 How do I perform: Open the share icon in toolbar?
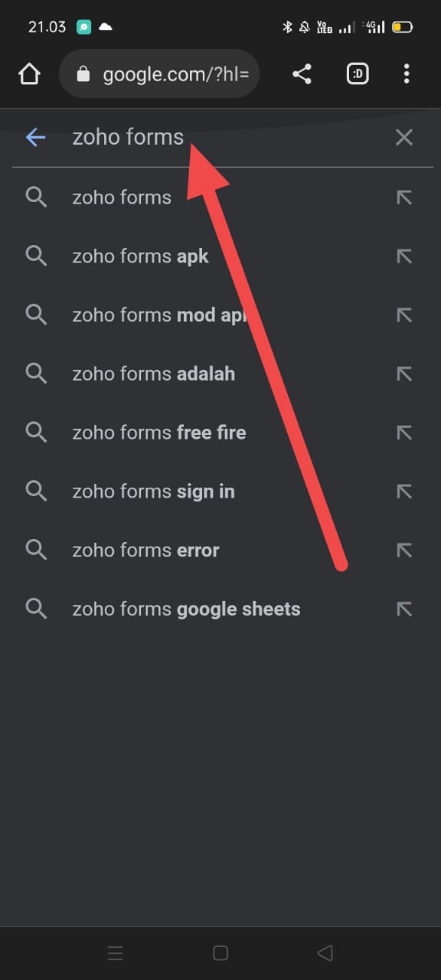[302, 74]
